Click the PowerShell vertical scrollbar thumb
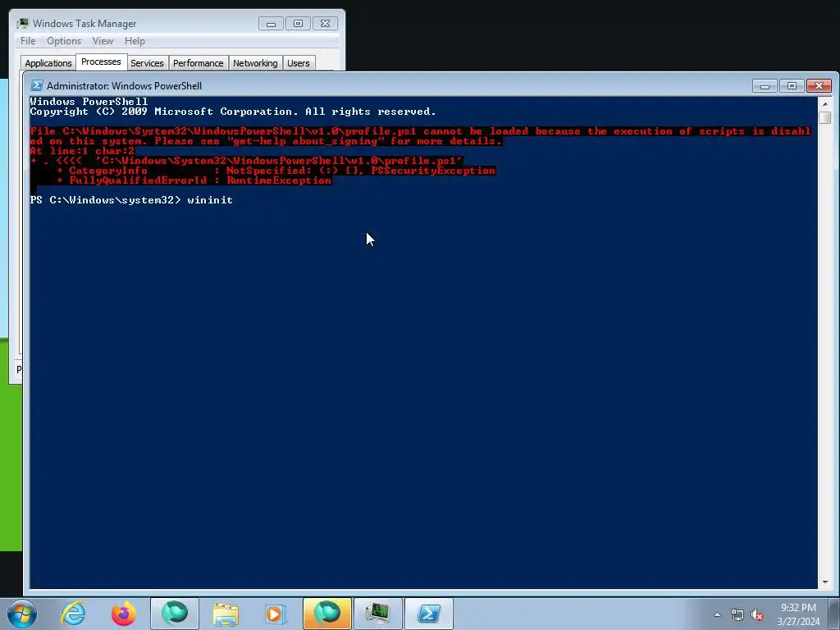840x630 pixels. coord(825,117)
